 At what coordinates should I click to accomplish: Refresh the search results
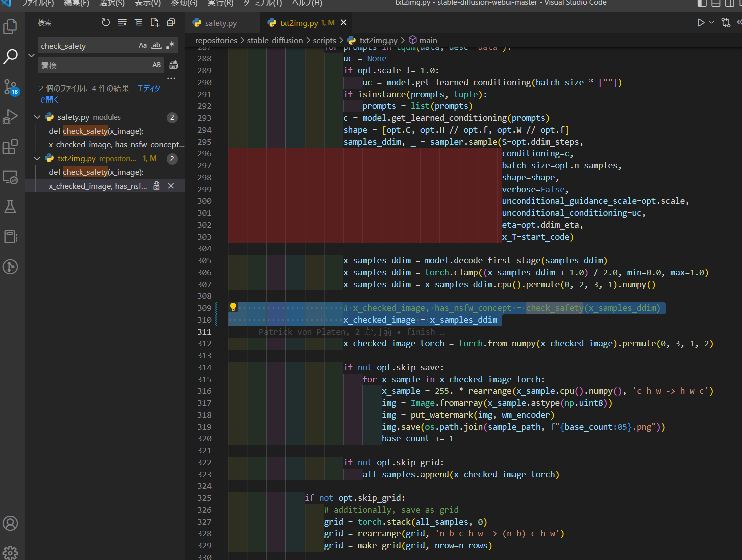(106, 22)
